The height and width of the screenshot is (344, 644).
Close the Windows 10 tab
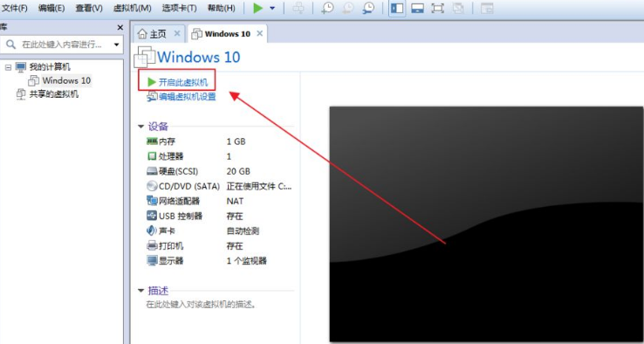tap(259, 33)
